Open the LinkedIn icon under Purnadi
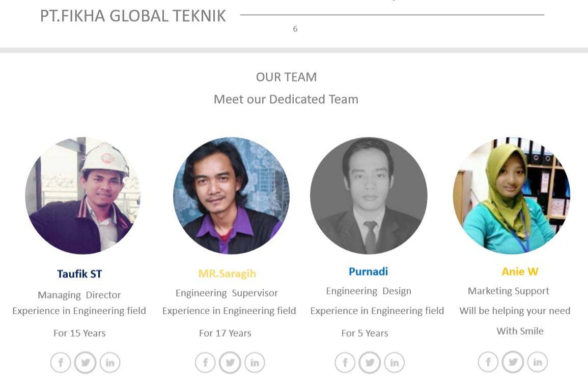Image resolution: width=588 pixels, height=386 pixels. point(395,363)
